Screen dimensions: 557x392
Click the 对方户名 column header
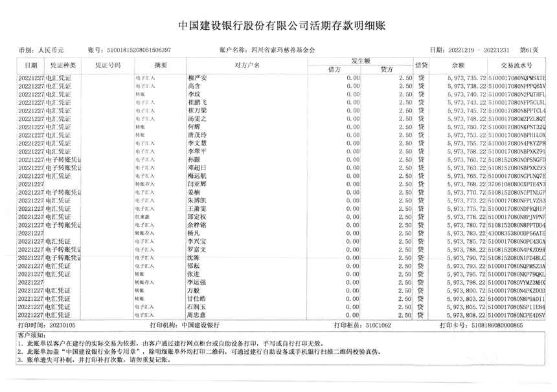247,65
